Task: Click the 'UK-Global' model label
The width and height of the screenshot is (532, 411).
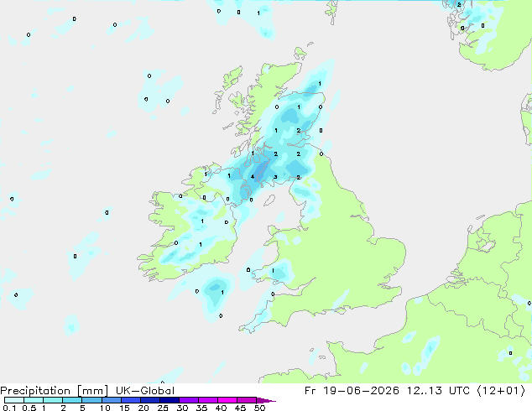Action: [x=145, y=391]
